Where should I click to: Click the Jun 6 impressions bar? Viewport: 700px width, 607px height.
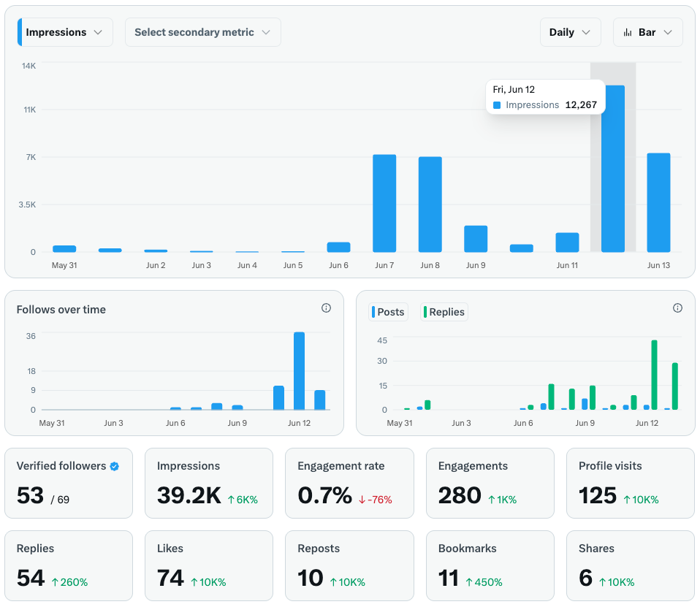(339, 248)
